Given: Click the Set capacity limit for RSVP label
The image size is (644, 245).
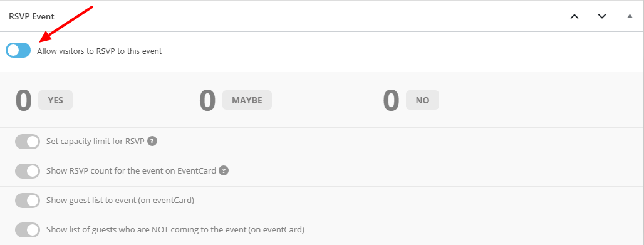Looking at the screenshot, I should click(x=95, y=141).
